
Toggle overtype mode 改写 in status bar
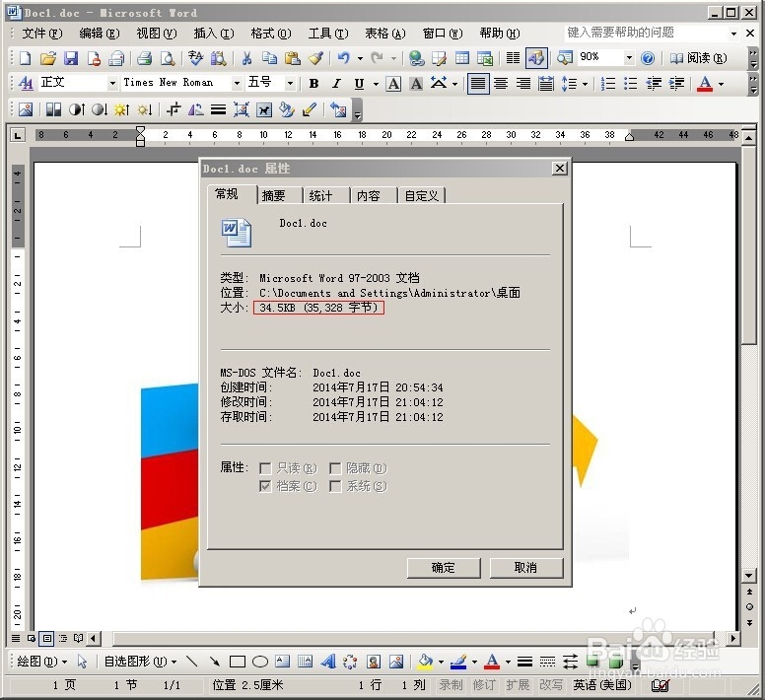pos(551,685)
